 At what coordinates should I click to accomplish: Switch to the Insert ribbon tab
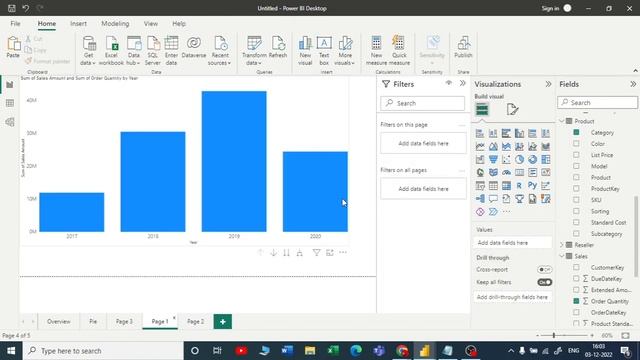pos(78,24)
